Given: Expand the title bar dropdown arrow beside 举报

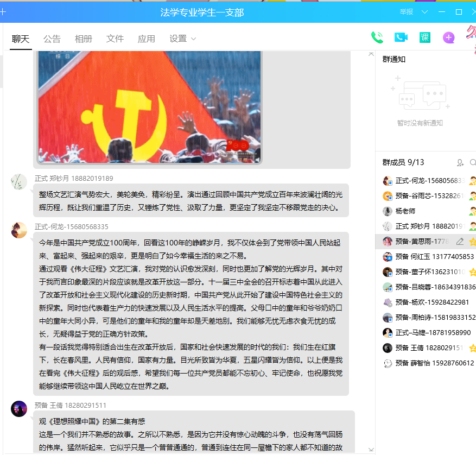Looking at the screenshot, I should 424,12.
